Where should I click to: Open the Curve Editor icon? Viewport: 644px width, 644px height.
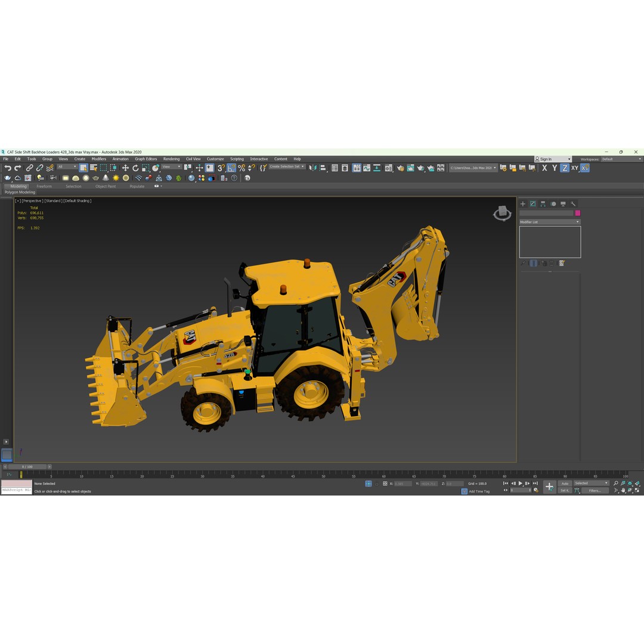367,168
